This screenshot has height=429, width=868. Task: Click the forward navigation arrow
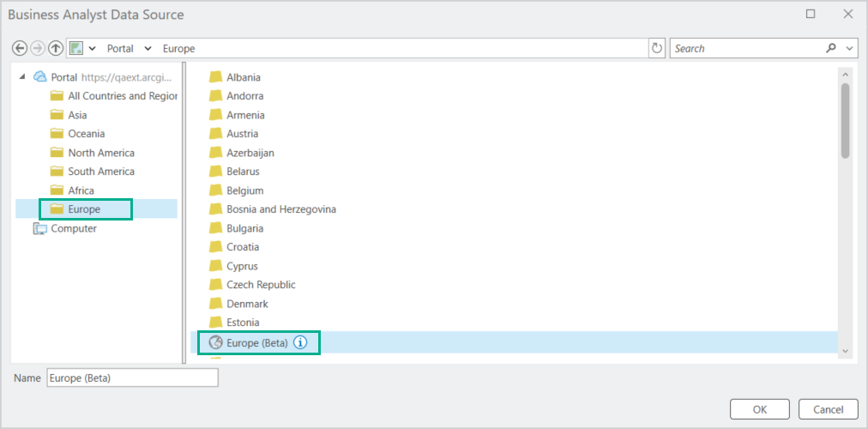pos(38,49)
